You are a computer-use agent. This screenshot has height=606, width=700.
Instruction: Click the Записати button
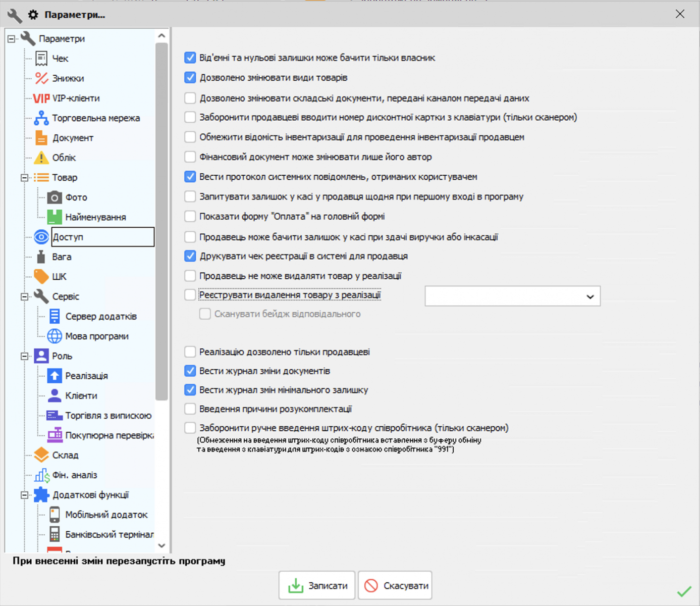pos(316,585)
